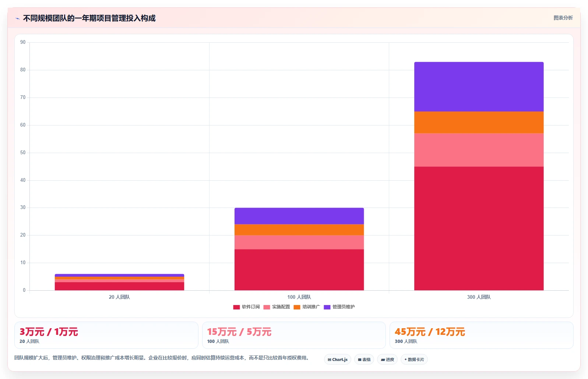
Task: Click the 300 人团队 caption in third card
Action: pyautogui.click(x=406, y=341)
